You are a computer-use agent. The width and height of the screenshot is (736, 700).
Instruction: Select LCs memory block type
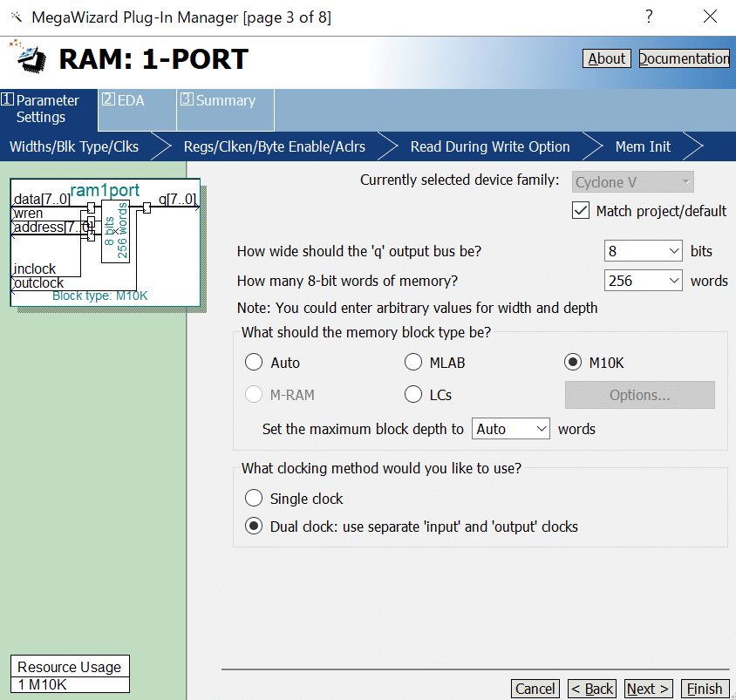[x=413, y=394]
